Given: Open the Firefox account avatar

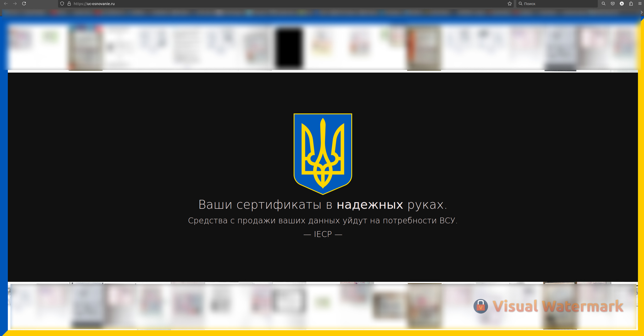Looking at the screenshot, I should click(622, 4).
